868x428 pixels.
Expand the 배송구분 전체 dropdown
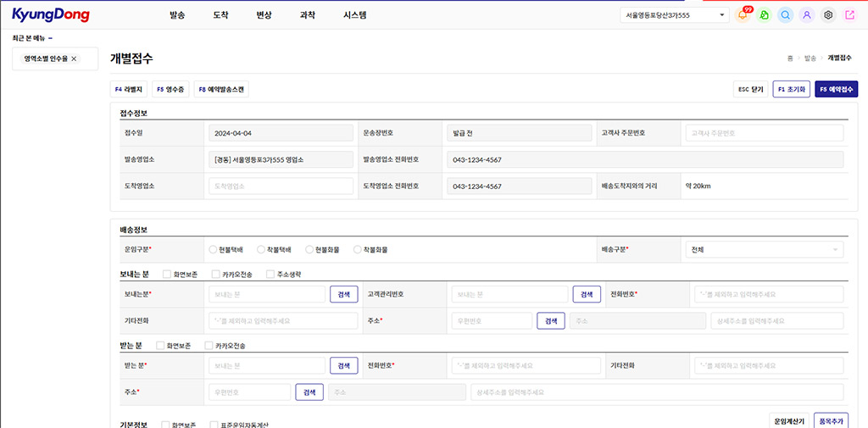(764, 250)
